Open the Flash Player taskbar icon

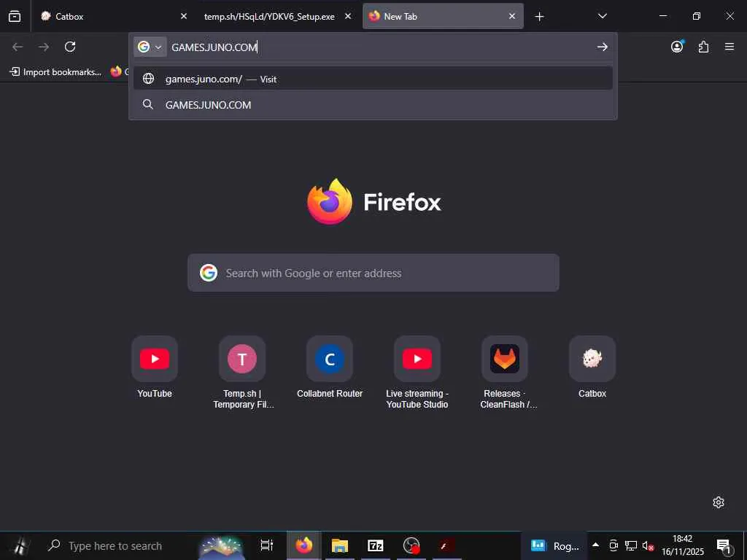click(x=446, y=545)
